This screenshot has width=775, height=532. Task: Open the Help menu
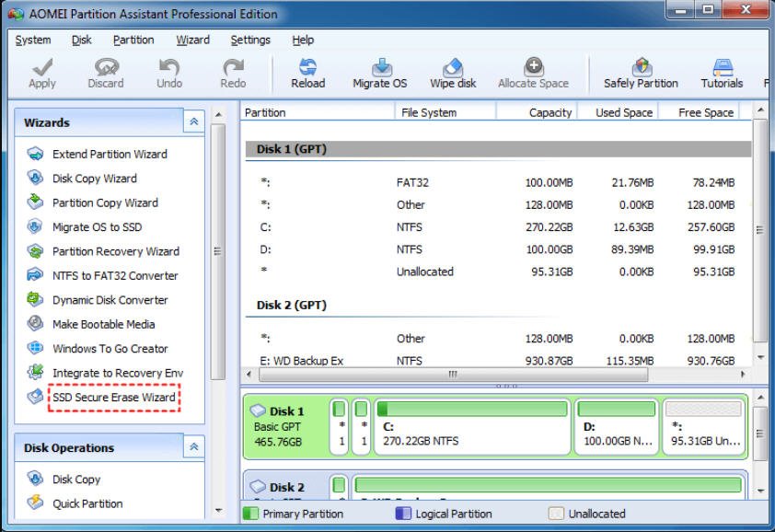tap(303, 40)
